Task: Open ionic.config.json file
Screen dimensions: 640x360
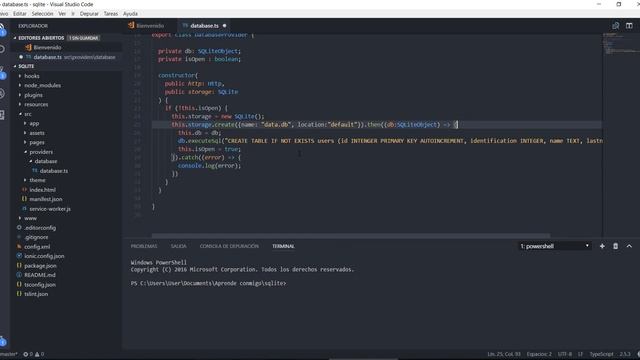Action: pos(44,256)
